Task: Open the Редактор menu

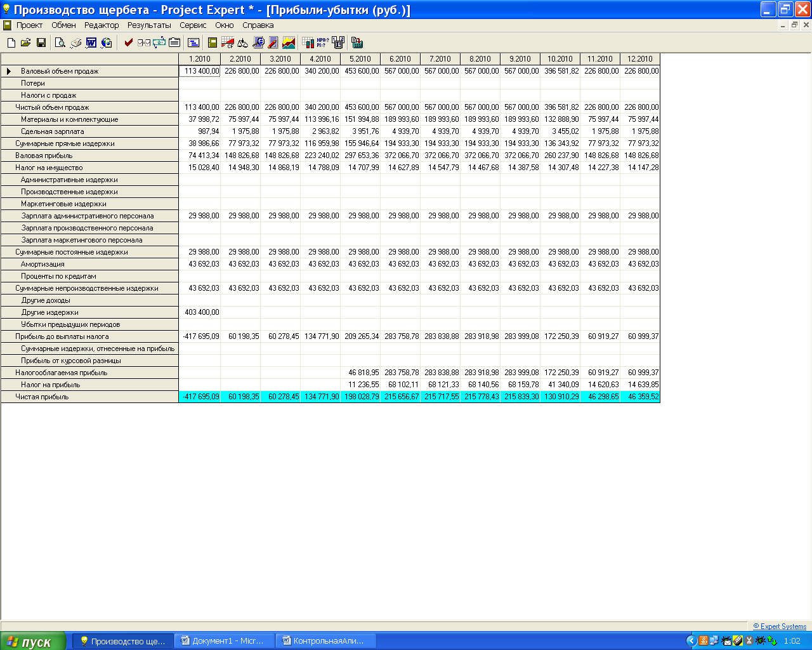Action: [101, 25]
